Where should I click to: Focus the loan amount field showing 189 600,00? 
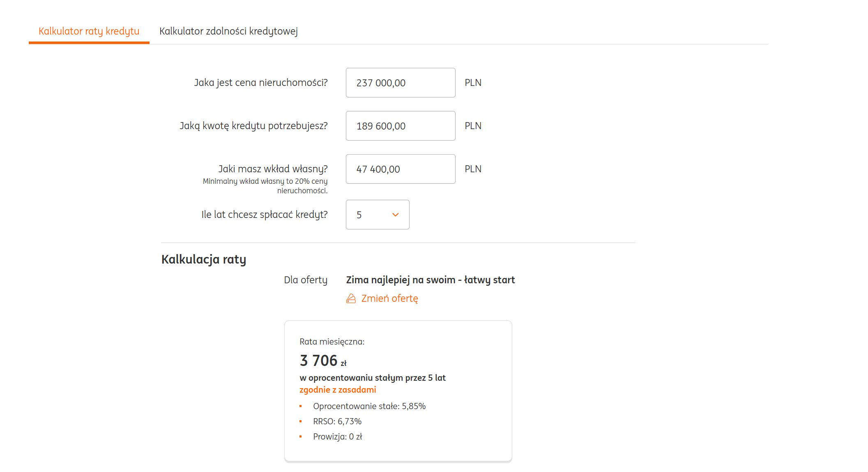pos(400,126)
